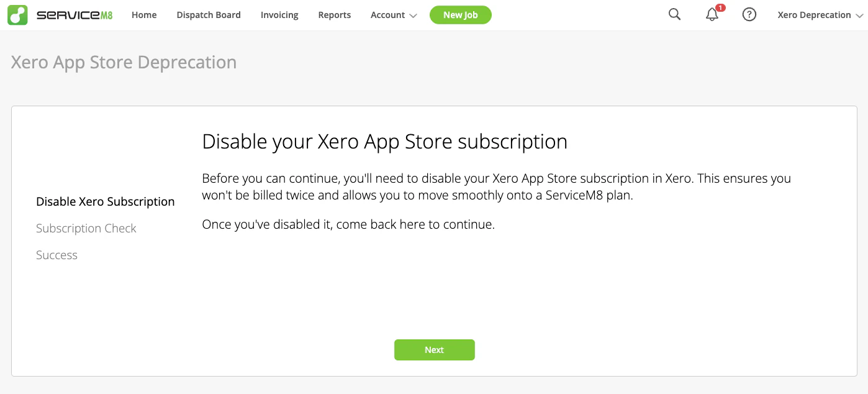Go to the Home menu item
This screenshot has width=868, height=394.
(x=143, y=14)
